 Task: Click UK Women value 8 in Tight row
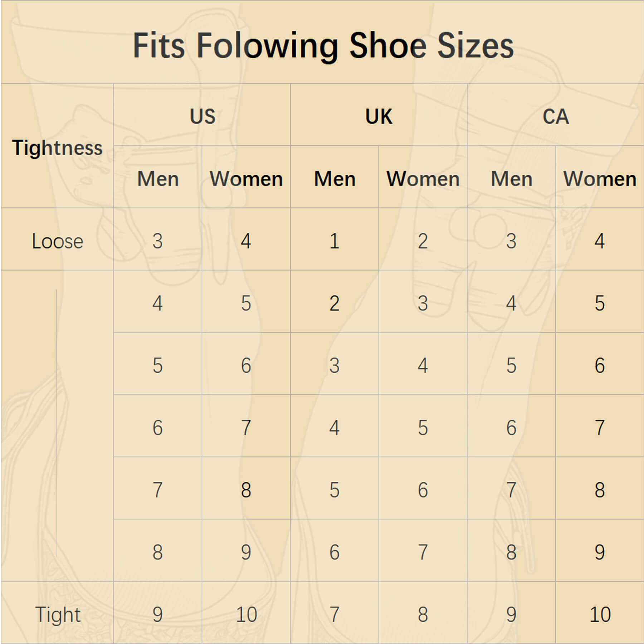tap(423, 615)
